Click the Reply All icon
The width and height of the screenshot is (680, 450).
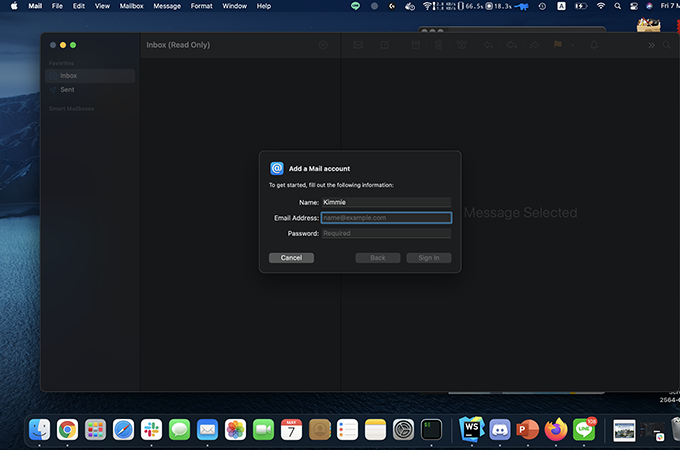(511, 45)
